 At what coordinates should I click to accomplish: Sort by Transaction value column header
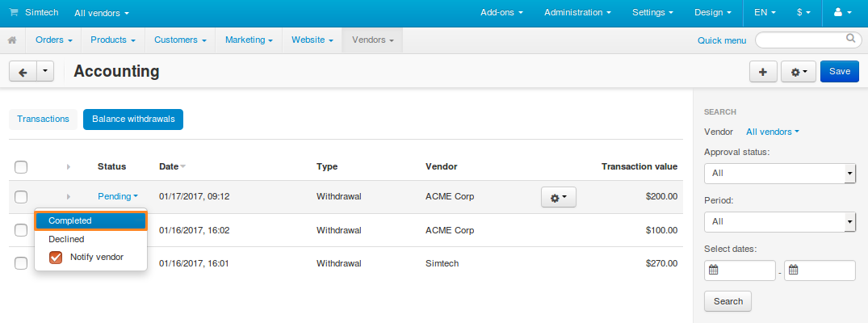click(x=639, y=166)
